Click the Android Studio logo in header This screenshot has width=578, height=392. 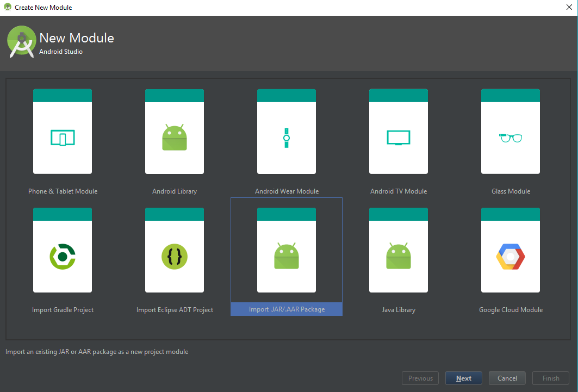22,42
